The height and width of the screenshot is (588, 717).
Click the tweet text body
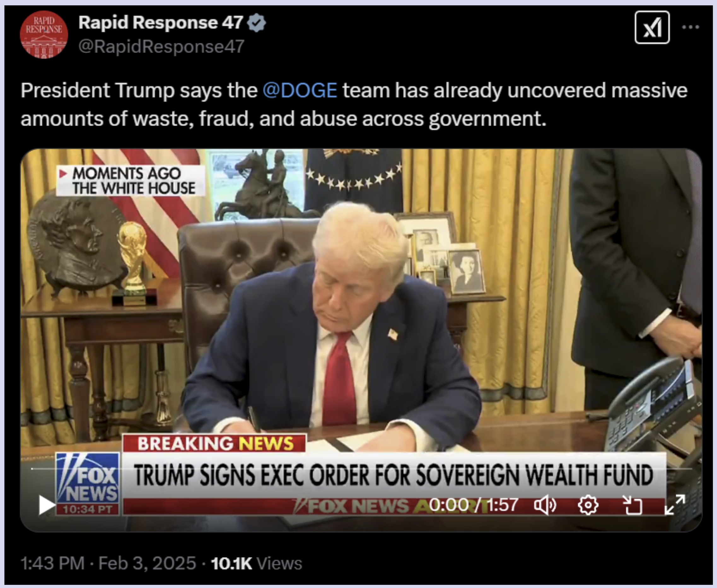tap(354, 105)
